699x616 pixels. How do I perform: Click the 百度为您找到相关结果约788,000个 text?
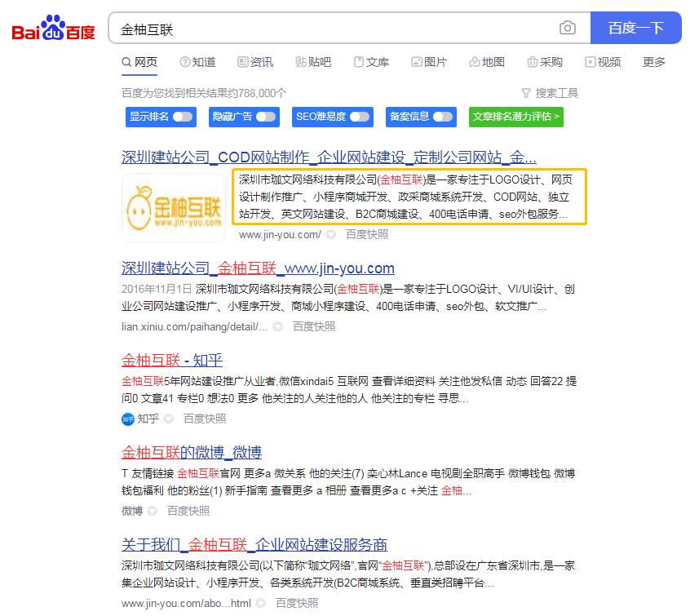click(x=204, y=93)
